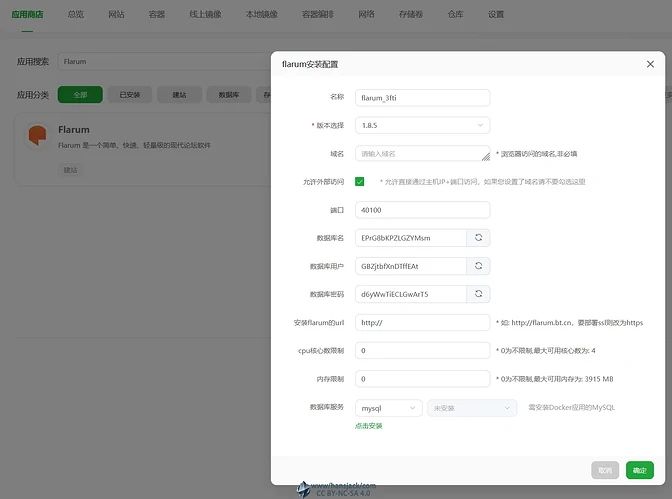This screenshot has width=672, height=499.
Task: Close the flarum安装配置 dialog
Action: pos(650,64)
